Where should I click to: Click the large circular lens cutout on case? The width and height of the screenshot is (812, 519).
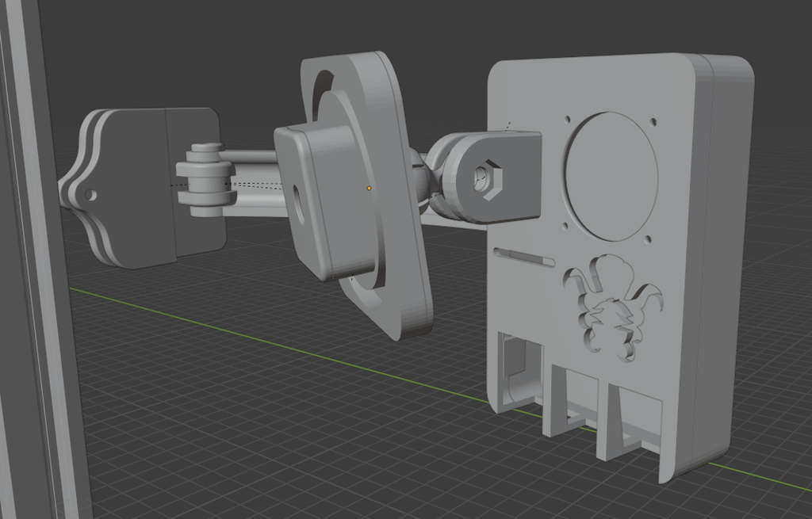pos(611,177)
